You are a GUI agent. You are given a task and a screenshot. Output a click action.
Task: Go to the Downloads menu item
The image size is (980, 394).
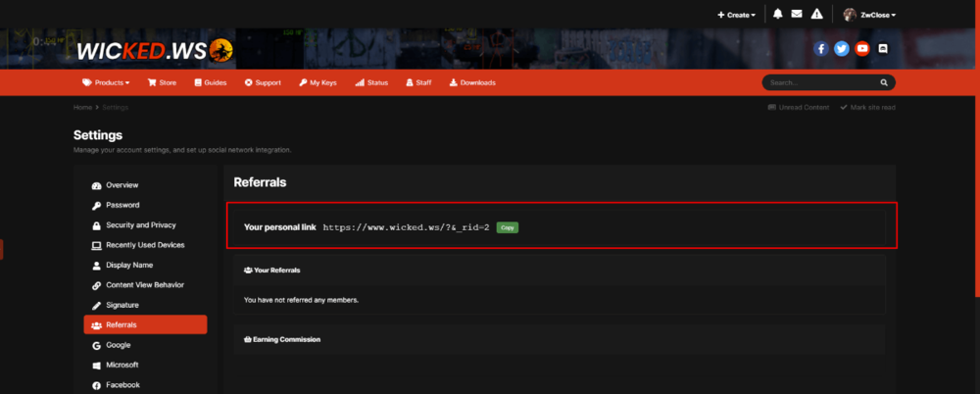[x=472, y=83]
